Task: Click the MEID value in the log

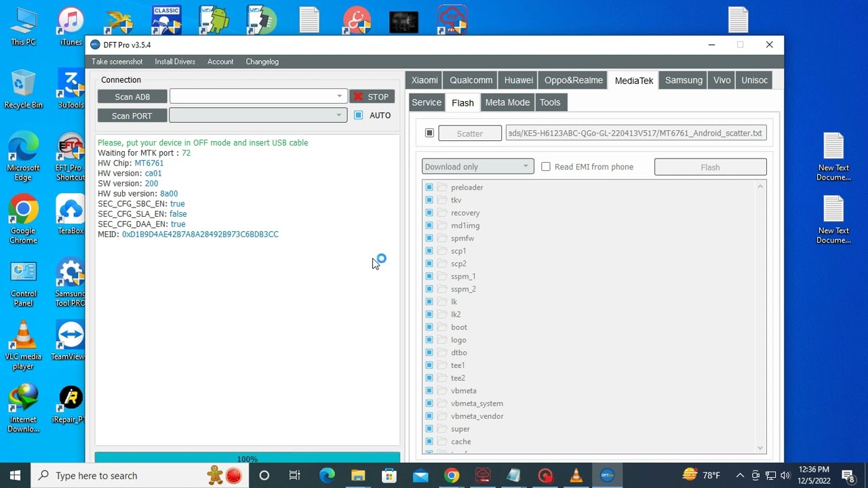Action: pyautogui.click(x=200, y=235)
